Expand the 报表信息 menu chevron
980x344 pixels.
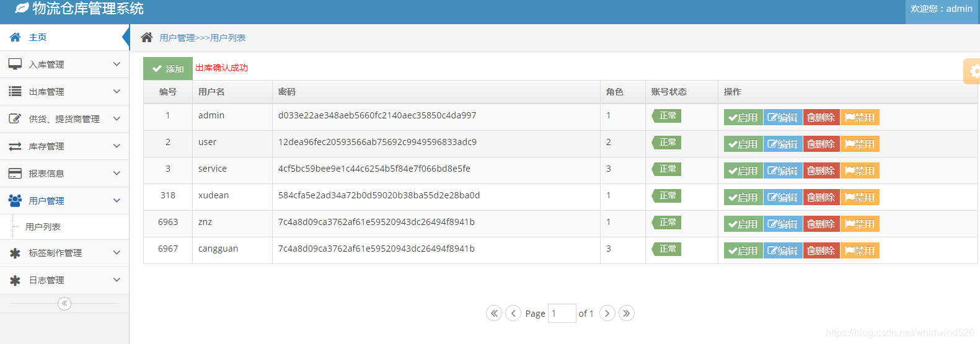point(117,173)
